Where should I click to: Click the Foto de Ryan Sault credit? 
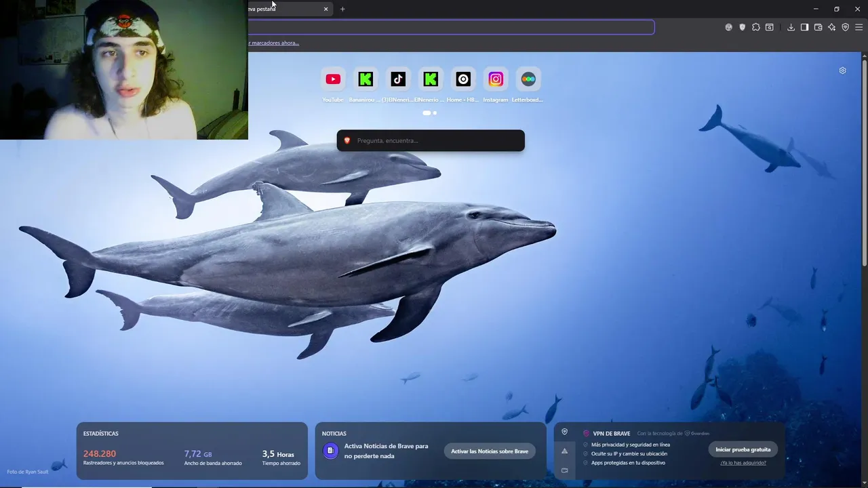(x=28, y=472)
